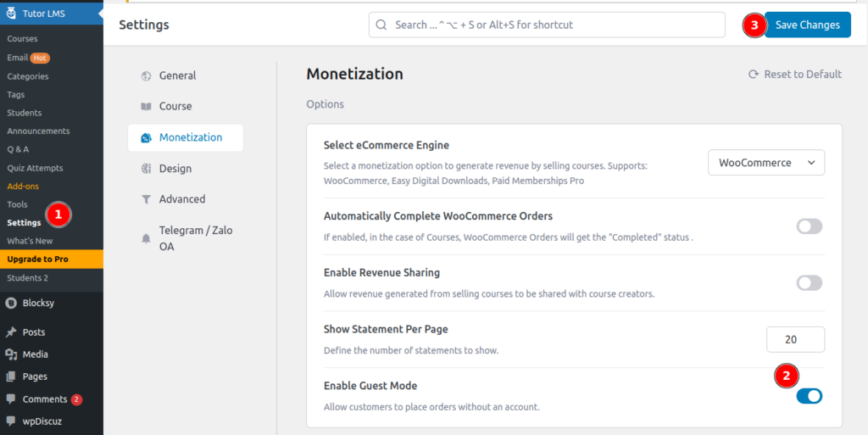
Task: Click Reset to Default link
Action: click(x=795, y=75)
